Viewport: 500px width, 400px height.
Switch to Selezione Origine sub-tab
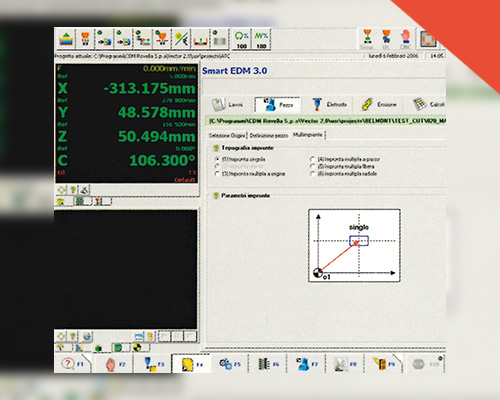coord(227,135)
